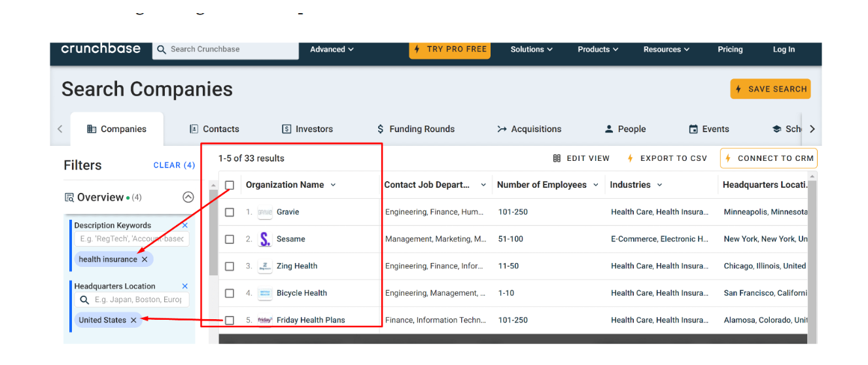Open the Zing Health company link
868x365 pixels.
297,266
